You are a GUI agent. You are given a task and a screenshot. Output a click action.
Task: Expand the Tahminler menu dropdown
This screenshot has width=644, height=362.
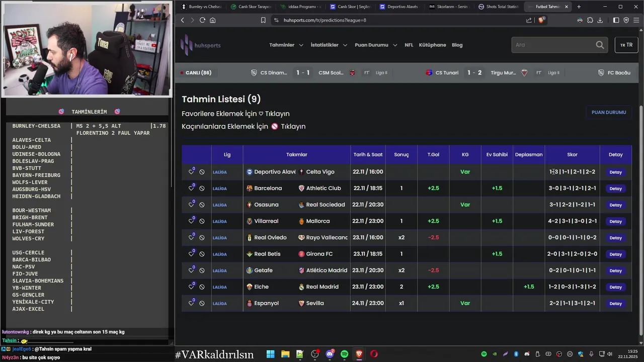286,45
